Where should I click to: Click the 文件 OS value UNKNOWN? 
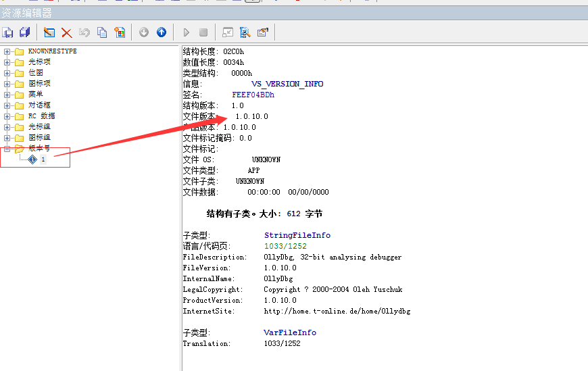pos(266,159)
